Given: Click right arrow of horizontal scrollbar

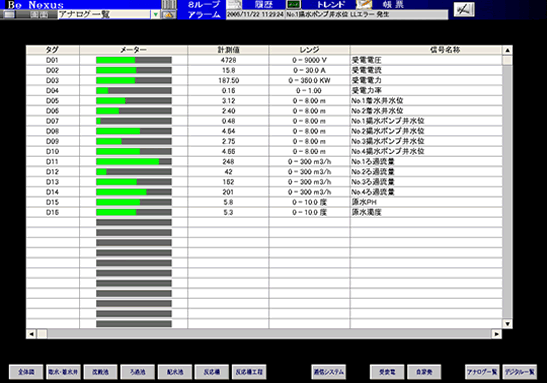Looking at the screenshot, I should (497, 334).
